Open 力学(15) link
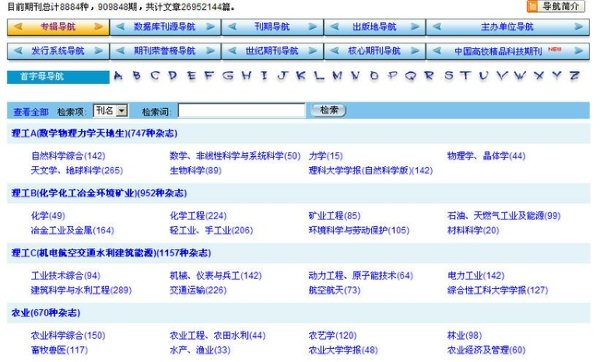The height and width of the screenshot is (362, 600). [326, 156]
